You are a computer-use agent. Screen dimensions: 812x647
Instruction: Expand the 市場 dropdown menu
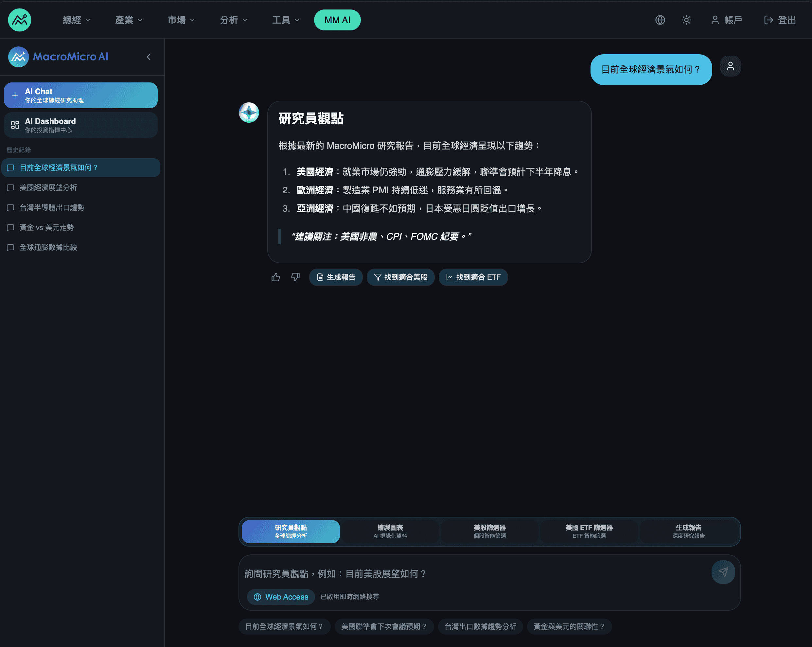point(181,20)
